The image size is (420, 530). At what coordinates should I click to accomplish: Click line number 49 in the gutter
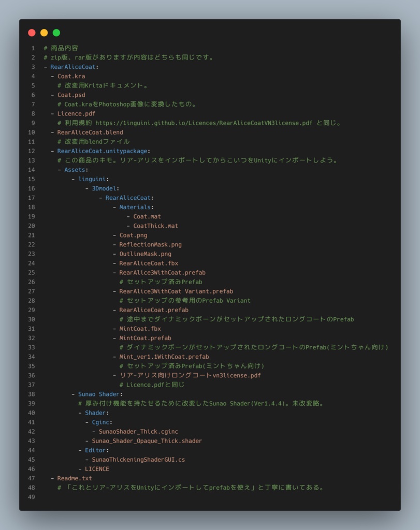[32, 496]
